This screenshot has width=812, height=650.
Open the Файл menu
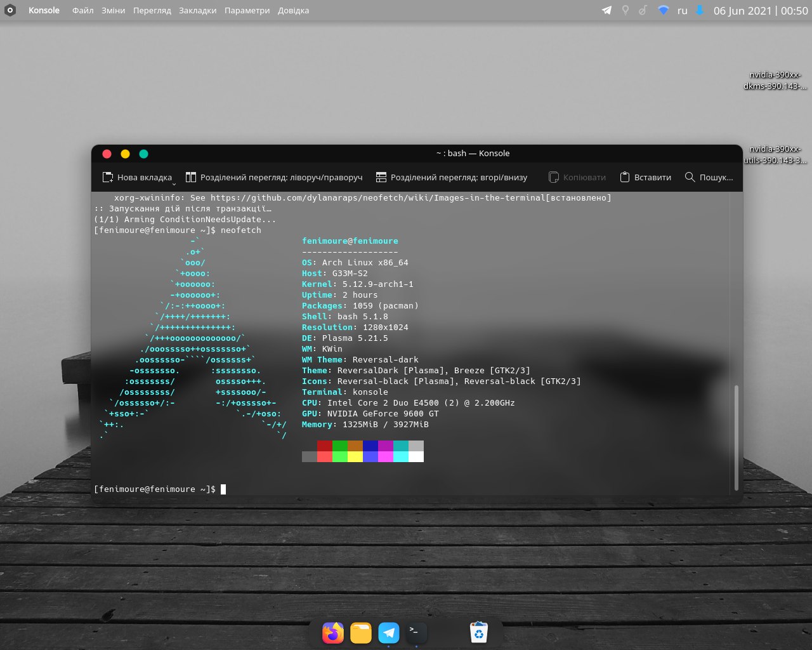coord(82,10)
